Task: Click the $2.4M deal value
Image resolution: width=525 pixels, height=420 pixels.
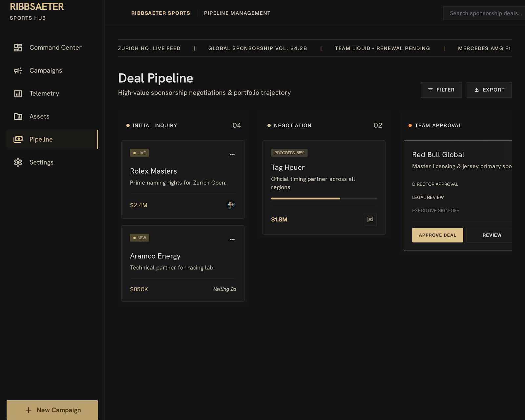Action: point(138,205)
